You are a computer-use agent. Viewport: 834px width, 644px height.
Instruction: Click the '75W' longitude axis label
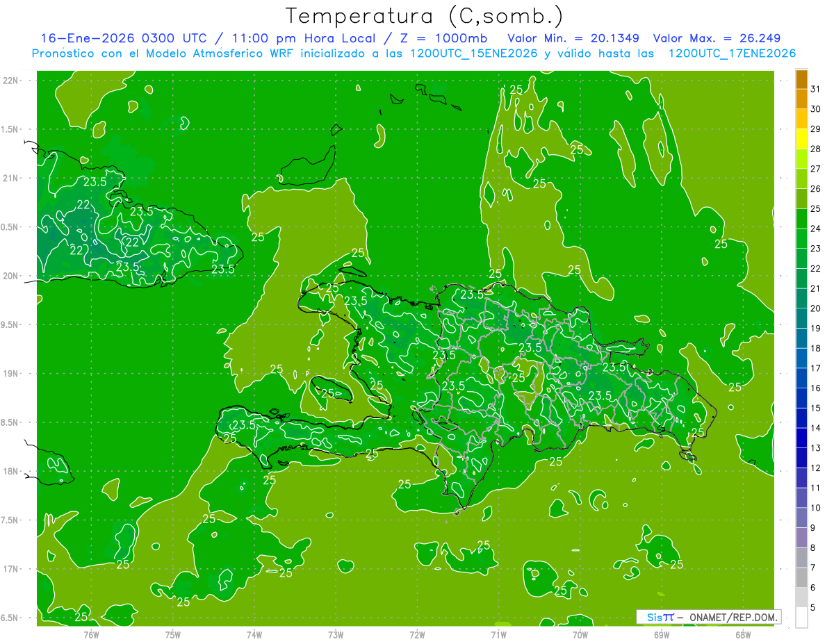click(x=173, y=634)
